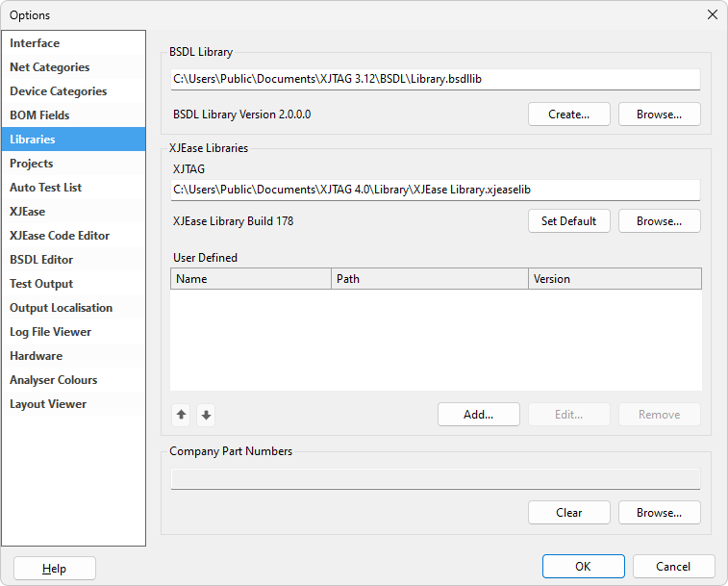Sort user libraries by Name column
The image size is (728, 586).
point(250,279)
